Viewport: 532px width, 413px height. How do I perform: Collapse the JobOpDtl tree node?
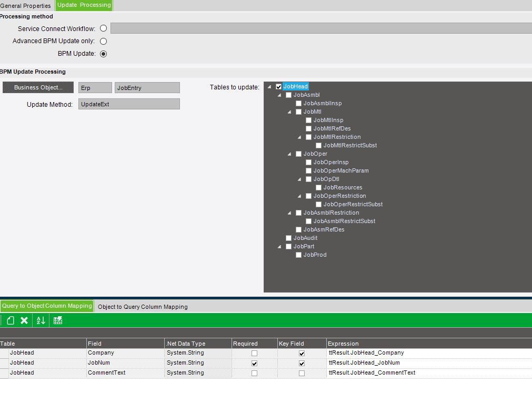pyautogui.click(x=299, y=179)
